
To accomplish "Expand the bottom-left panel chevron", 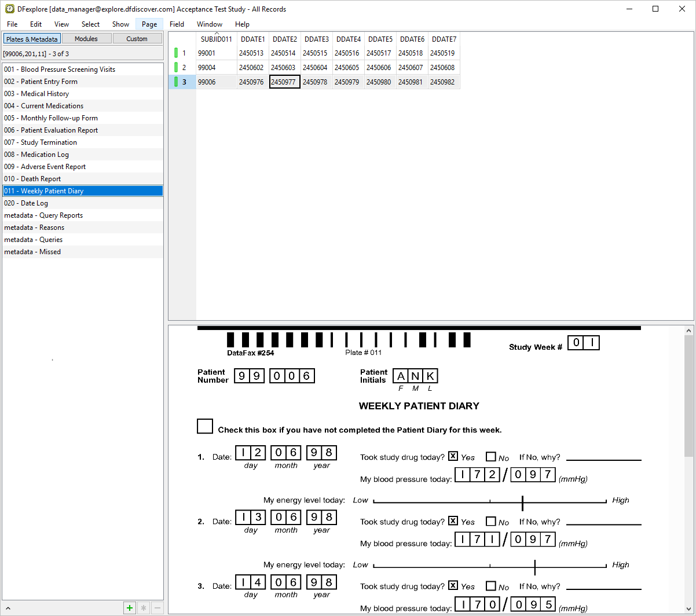I will 8,608.
